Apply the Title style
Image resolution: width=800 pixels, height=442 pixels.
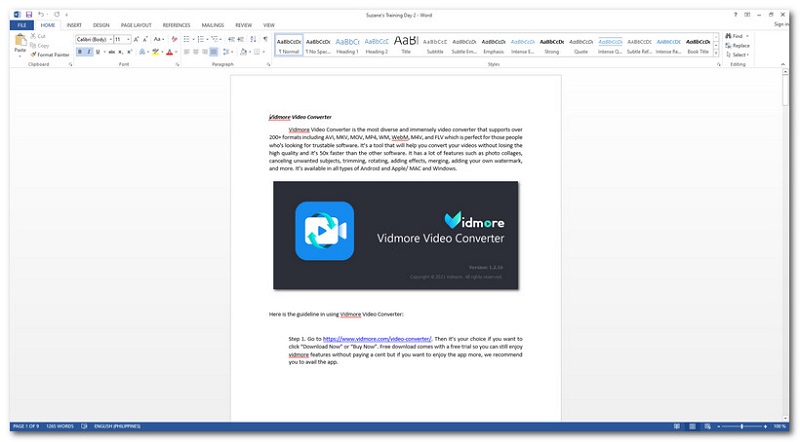pyautogui.click(x=406, y=45)
